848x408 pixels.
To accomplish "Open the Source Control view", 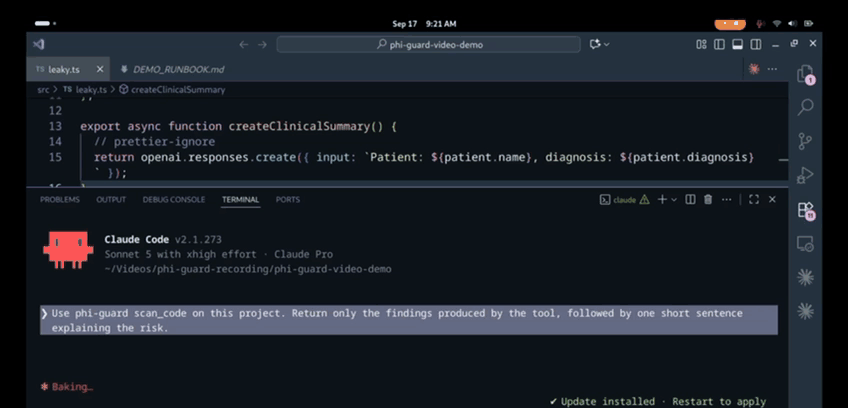I will click(x=805, y=141).
